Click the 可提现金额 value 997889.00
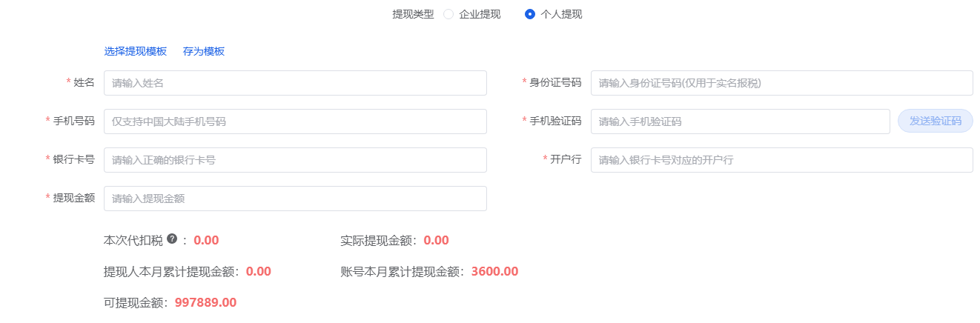Screen dimensions: 980x323 click(205, 302)
